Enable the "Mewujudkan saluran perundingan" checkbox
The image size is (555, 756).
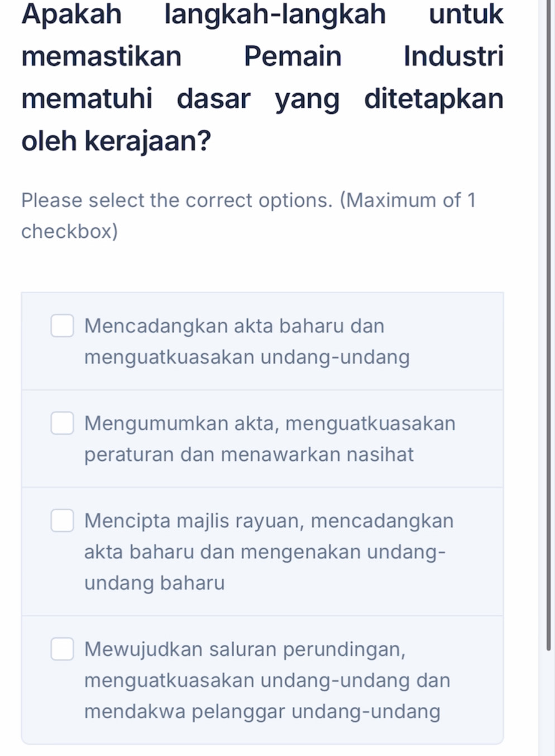[62, 649]
